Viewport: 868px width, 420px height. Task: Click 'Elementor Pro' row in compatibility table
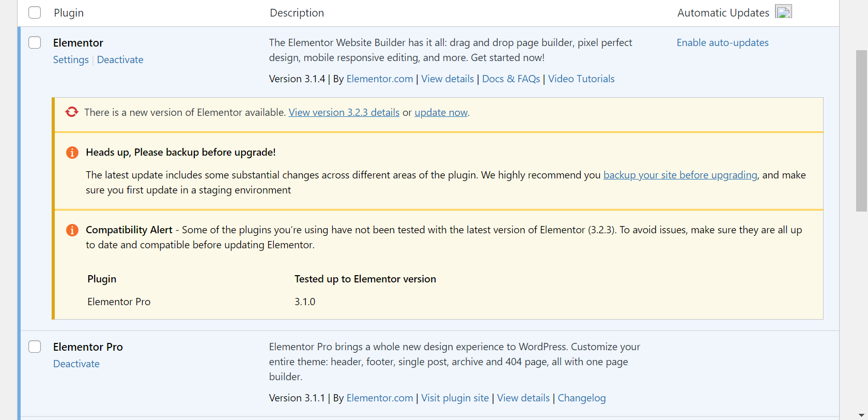coord(119,302)
